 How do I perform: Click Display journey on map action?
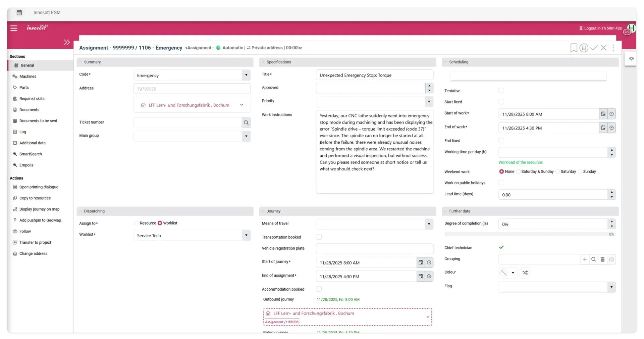[x=39, y=209]
